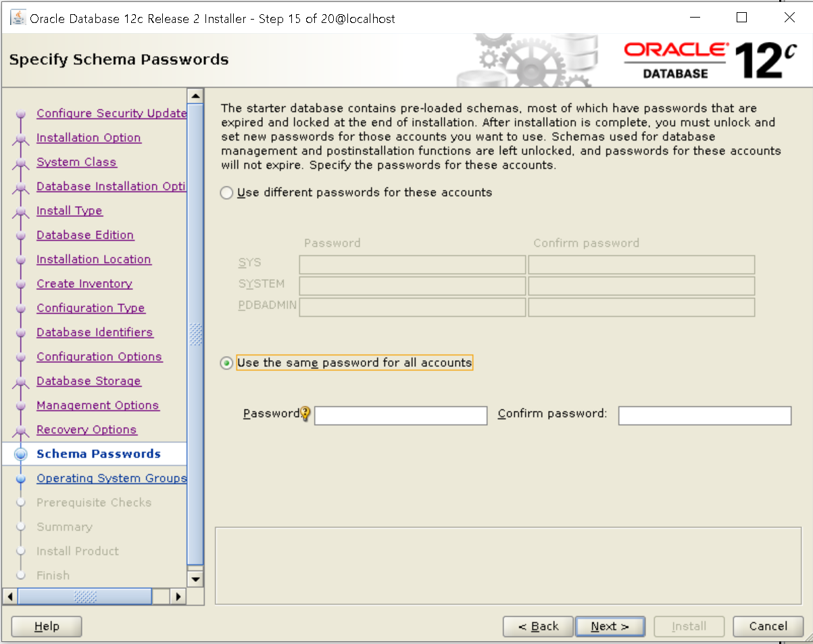Click the PDBADMIN confirm password field

(641, 307)
